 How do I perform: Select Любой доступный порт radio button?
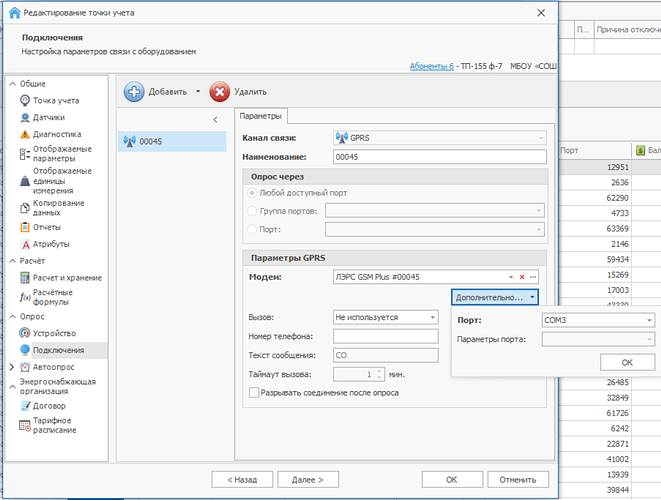[x=252, y=193]
